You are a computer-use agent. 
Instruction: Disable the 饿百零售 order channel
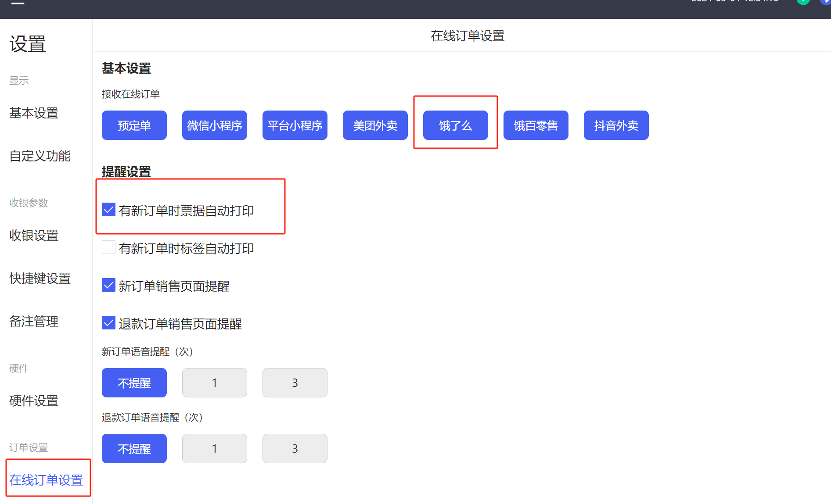(x=536, y=125)
